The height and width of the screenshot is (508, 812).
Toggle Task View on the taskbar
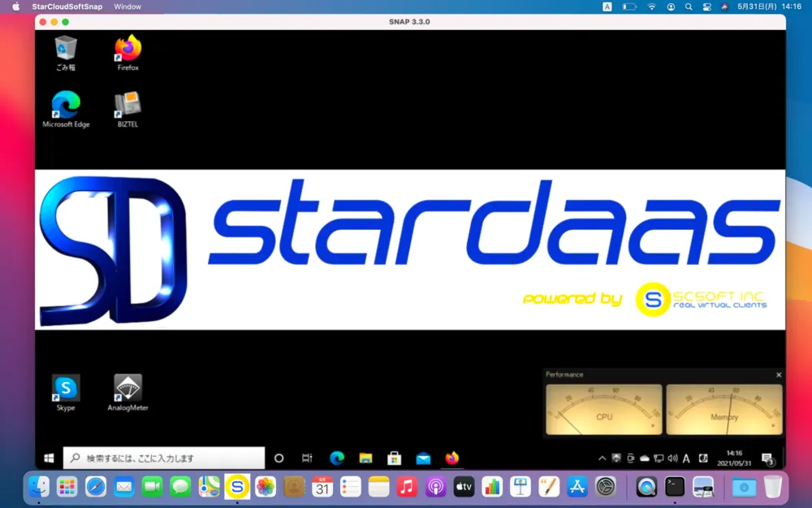[x=306, y=458]
